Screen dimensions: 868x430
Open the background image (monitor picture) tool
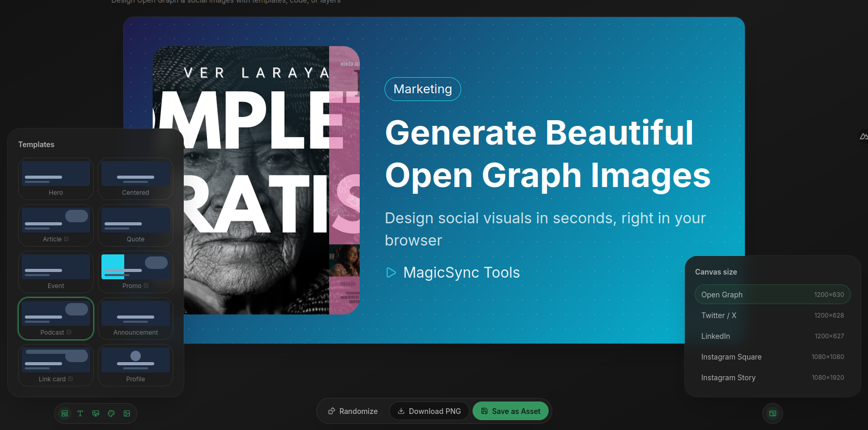point(96,413)
